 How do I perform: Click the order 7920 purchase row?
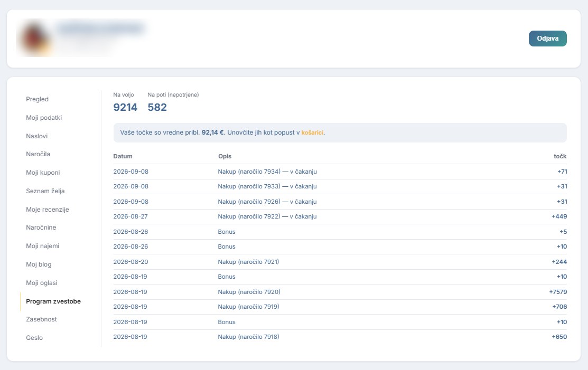(340, 292)
